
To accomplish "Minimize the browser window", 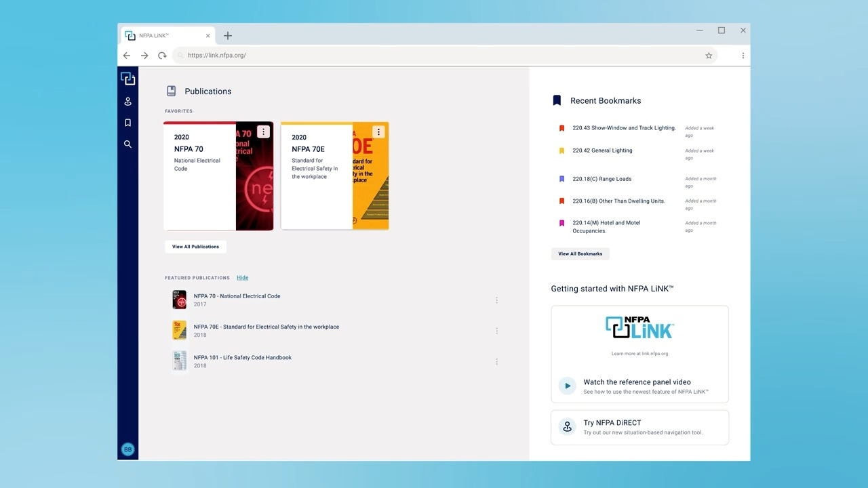I will click(700, 30).
